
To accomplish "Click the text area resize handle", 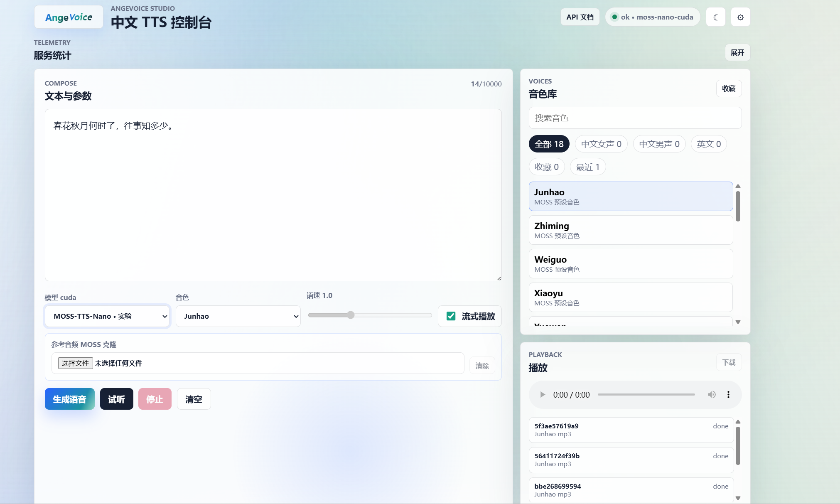I will [x=499, y=278].
